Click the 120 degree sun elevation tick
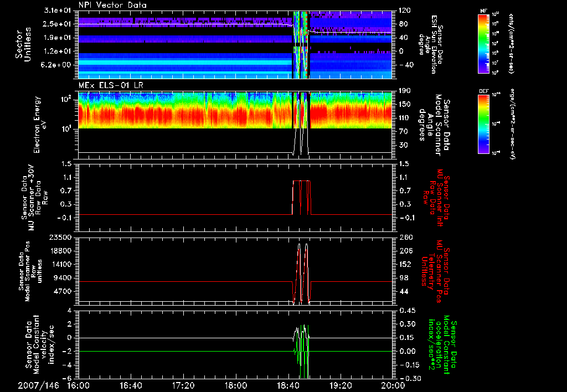The height and width of the screenshot is (392, 567). (405, 11)
